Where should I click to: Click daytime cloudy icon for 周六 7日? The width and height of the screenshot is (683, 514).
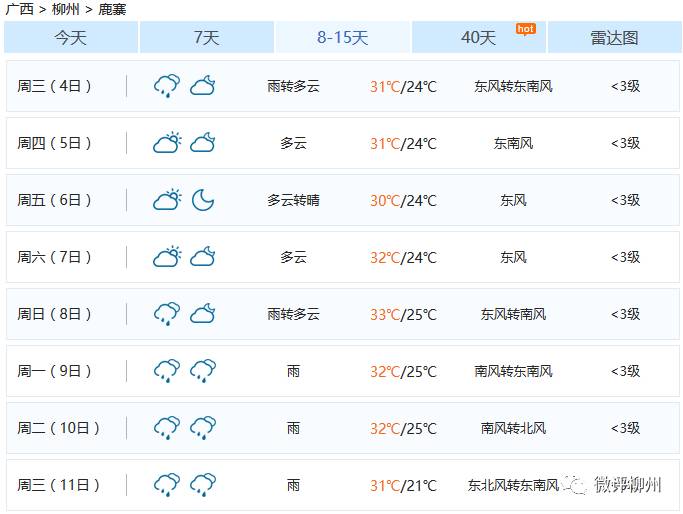click(x=167, y=257)
